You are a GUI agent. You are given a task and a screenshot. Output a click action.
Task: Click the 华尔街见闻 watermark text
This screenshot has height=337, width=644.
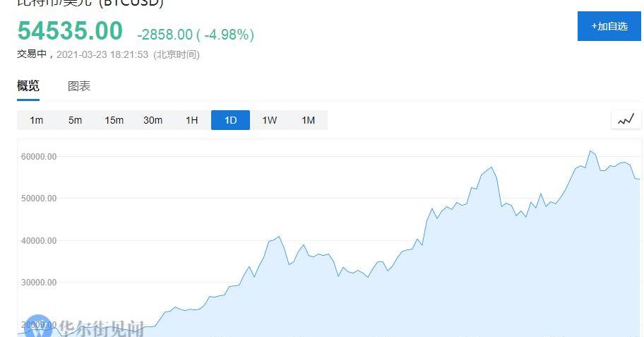[101, 329]
